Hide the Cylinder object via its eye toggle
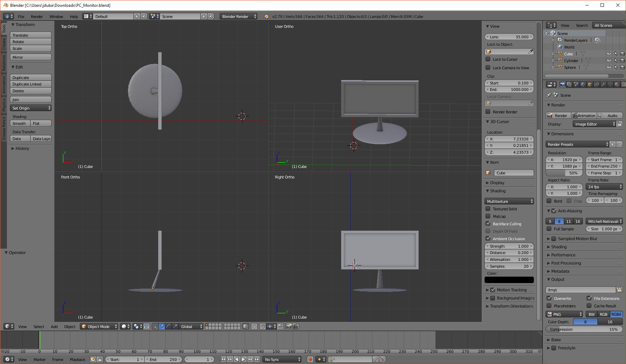This screenshot has height=364, width=626. [609, 60]
